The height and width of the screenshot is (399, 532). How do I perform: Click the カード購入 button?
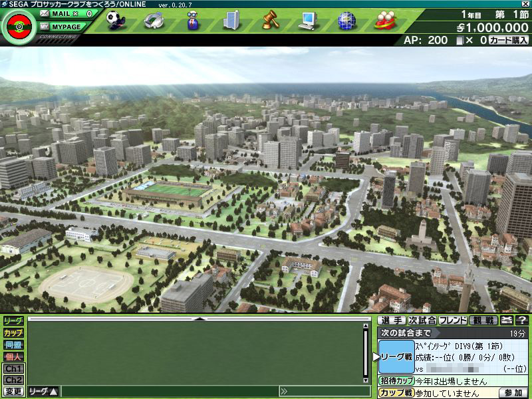pyautogui.click(x=509, y=41)
